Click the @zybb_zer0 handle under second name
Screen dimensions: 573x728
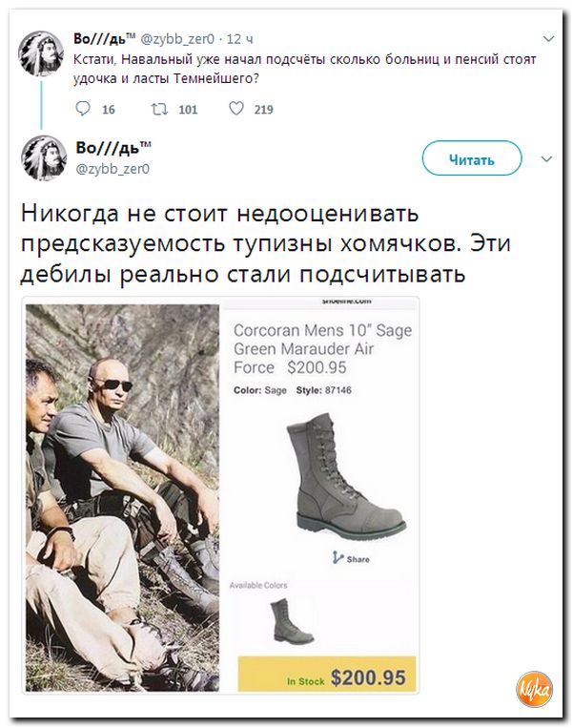tap(113, 169)
